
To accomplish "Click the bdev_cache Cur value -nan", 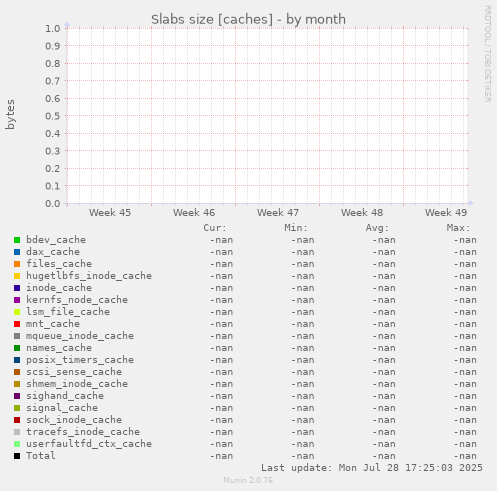I will point(221,240).
